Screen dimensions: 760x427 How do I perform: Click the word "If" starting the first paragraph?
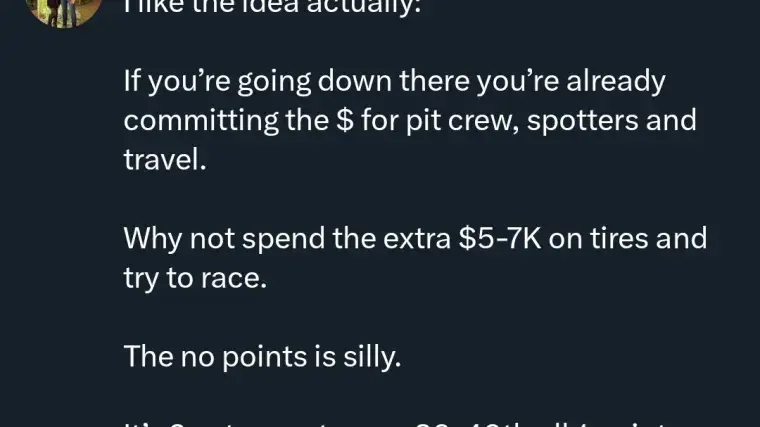click(x=134, y=81)
